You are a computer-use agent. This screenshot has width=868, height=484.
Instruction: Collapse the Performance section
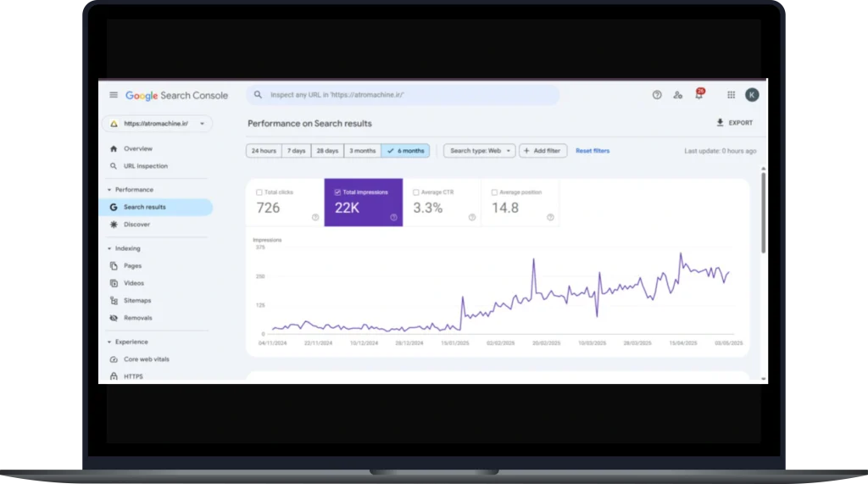click(109, 190)
